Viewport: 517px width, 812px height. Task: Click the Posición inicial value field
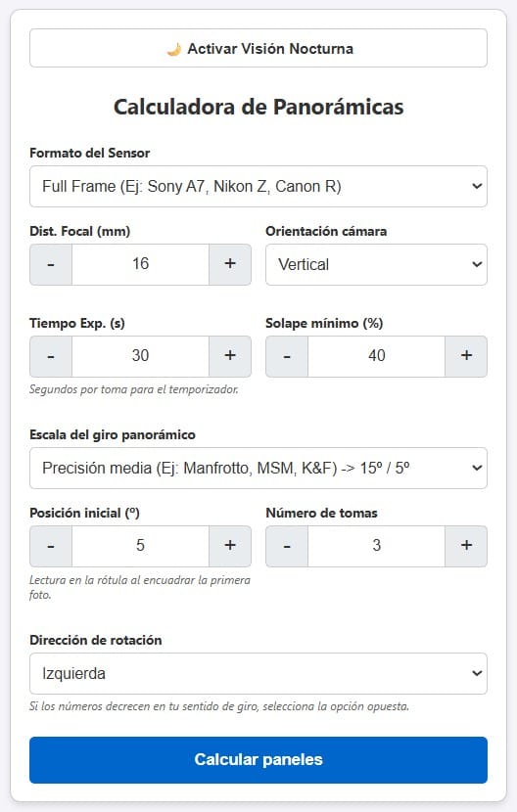pos(141,546)
